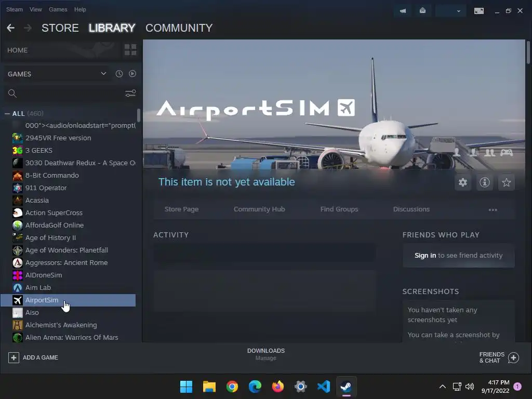532x399 pixels.
Task: Select Alchemist's Awakening in the list
Action: click(x=68, y=325)
